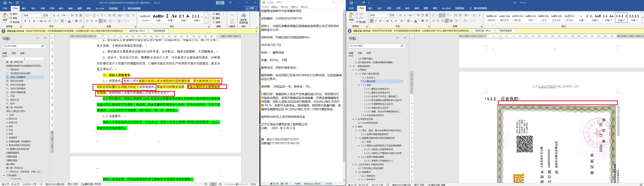Screen dimensions: 644x186
Task: Open 审阅 tab in left Word window
Action: (70, 8)
